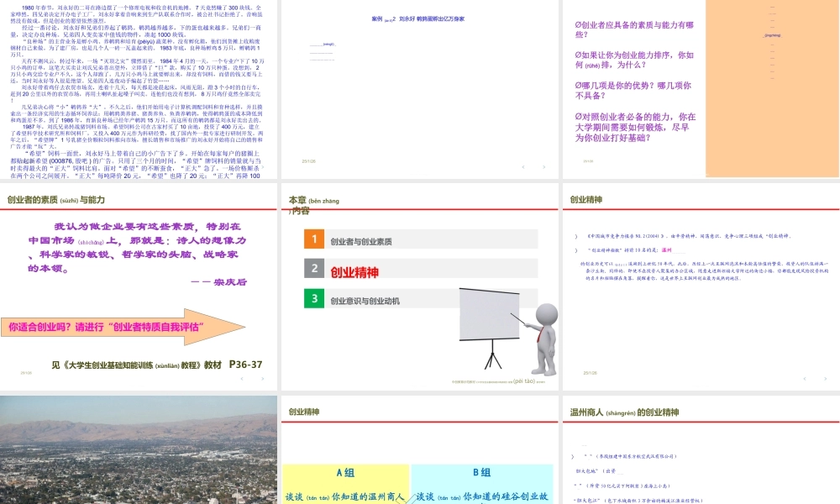Click right chevron below orange-panel slide

pyautogui.click(x=825, y=168)
